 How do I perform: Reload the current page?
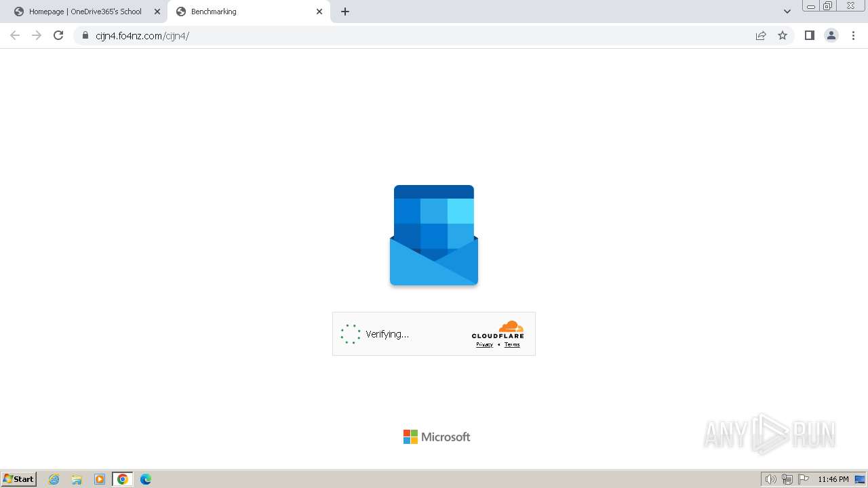pyautogui.click(x=58, y=35)
